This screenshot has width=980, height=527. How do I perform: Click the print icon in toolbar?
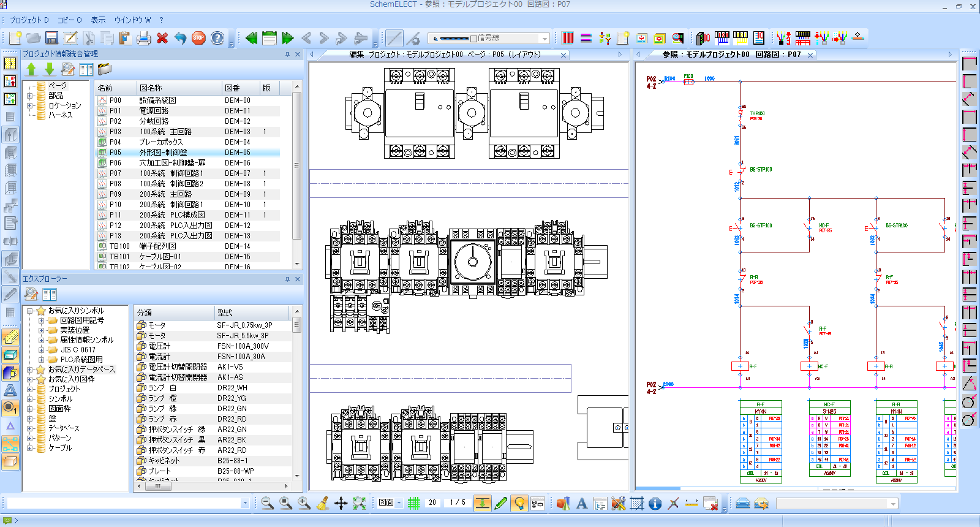[143, 38]
